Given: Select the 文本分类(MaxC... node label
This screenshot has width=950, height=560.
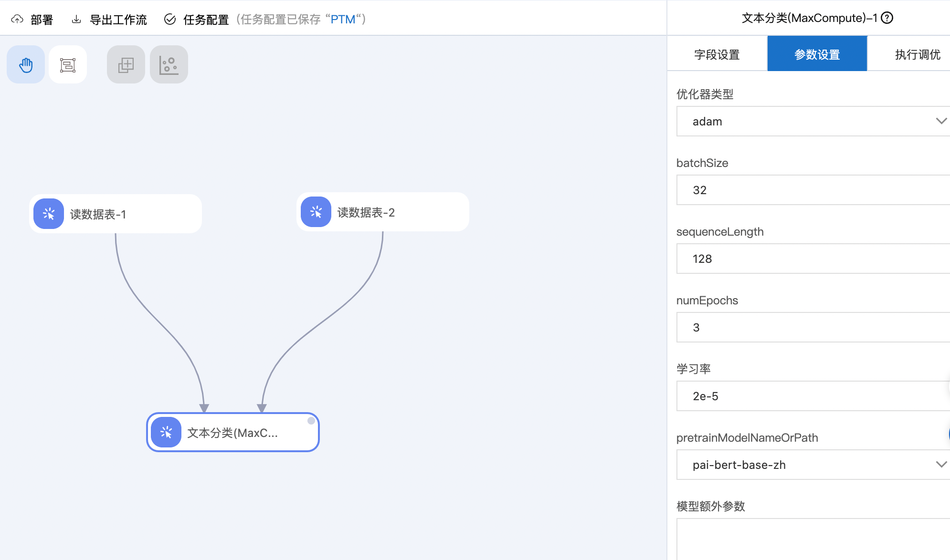Looking at the screenshot, I should pos(232,433).
